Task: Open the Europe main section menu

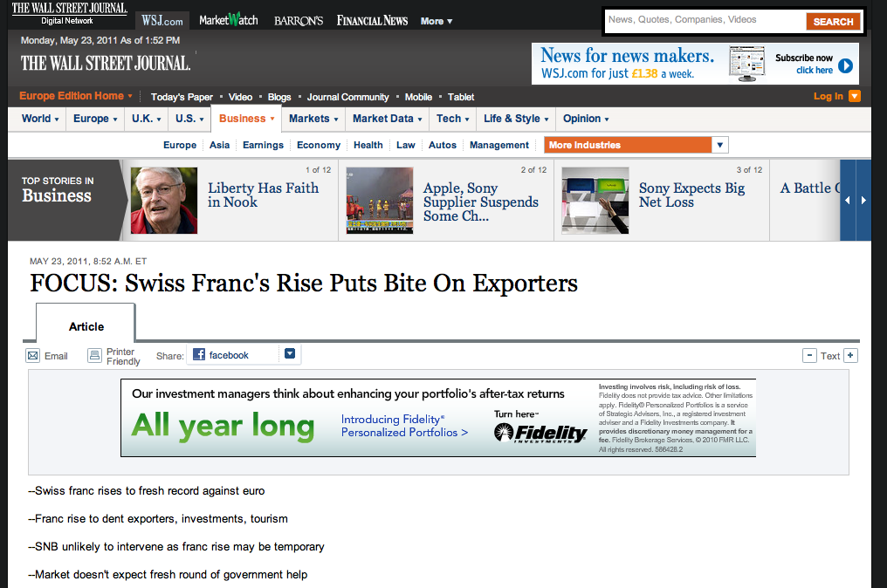Action: pyautogui.click(x=95, y=119)
